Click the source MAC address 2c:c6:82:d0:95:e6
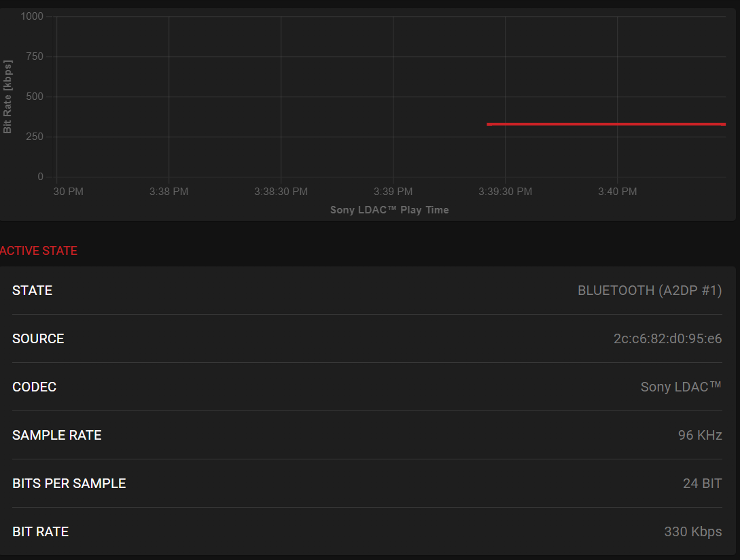Image resolution: width=740 pixels, height=560 pixels. click(x=667, y=339)
